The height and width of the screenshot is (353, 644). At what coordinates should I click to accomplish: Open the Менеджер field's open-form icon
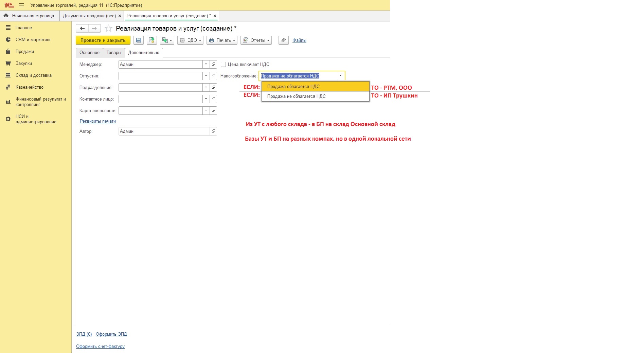[x=213, y=64]
